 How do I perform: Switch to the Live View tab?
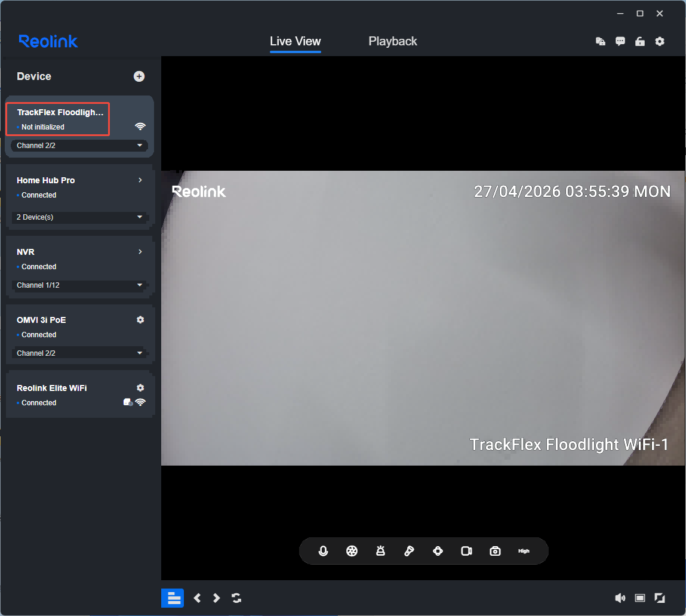point(296,42)
